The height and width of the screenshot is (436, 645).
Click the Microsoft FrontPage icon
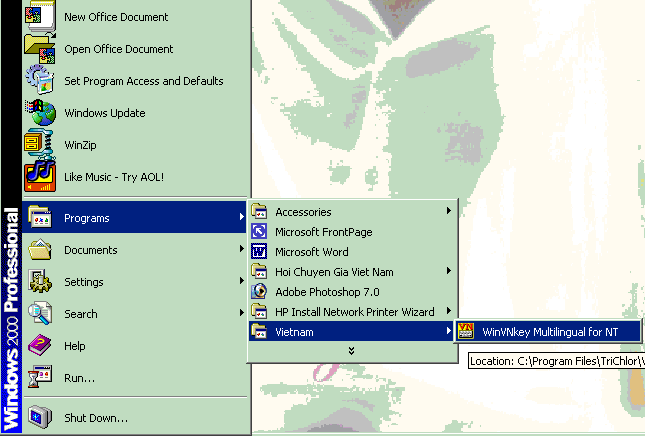pos(260,232)
